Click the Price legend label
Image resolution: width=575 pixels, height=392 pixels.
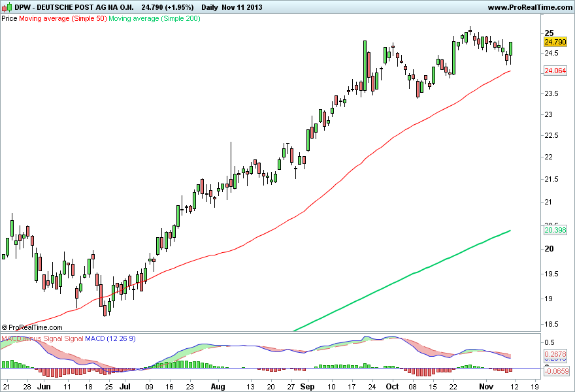coord(9,18)
